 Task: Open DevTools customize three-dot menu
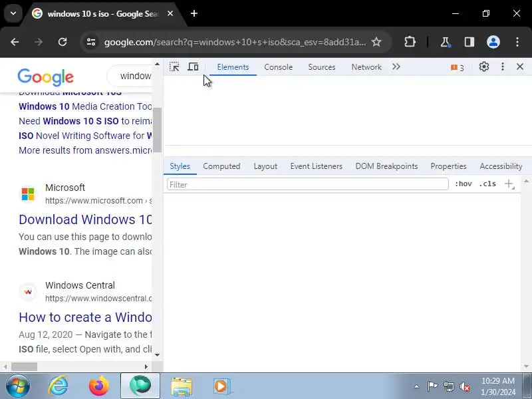(503, 67)
